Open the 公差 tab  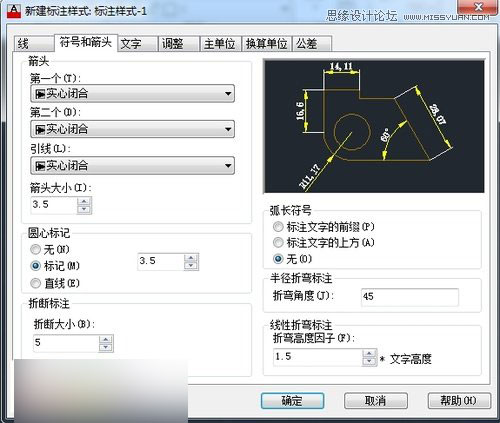312,44
